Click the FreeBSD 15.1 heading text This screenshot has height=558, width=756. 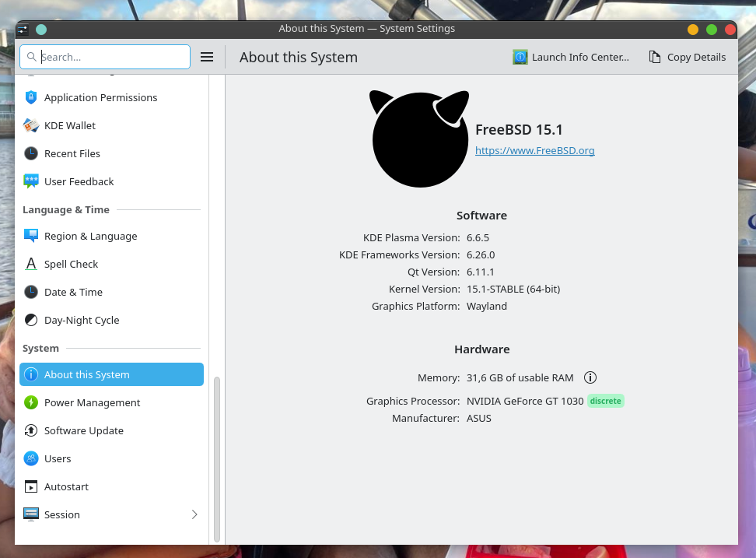[519, 130]
